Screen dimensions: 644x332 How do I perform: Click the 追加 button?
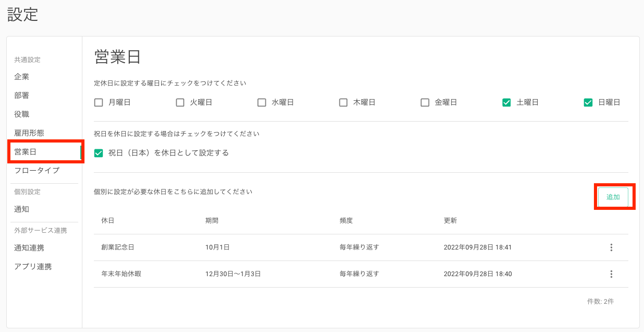613,197
